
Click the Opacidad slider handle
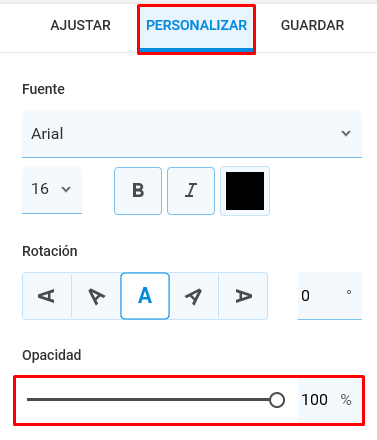point(277,400)
